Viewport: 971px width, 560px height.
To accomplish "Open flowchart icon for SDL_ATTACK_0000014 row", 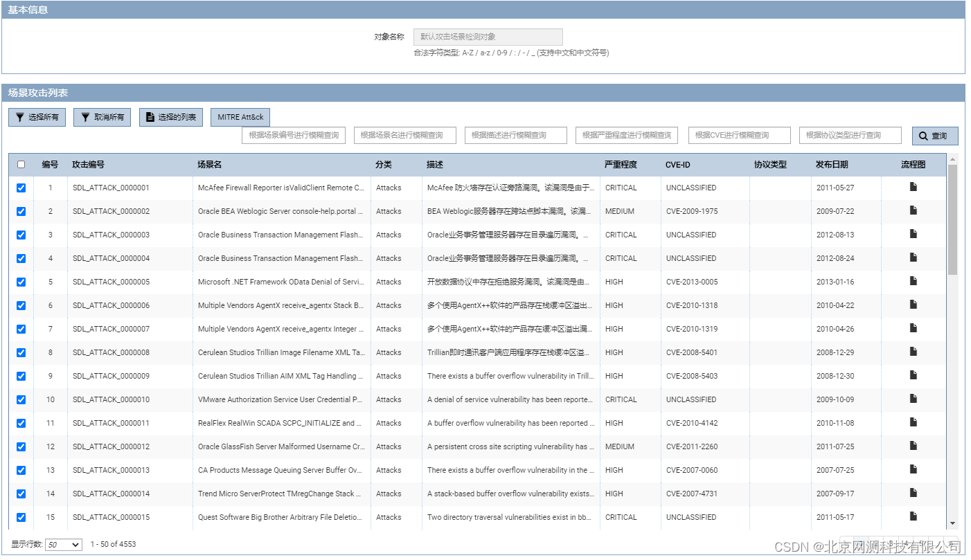I will click(x=914, y=493).
